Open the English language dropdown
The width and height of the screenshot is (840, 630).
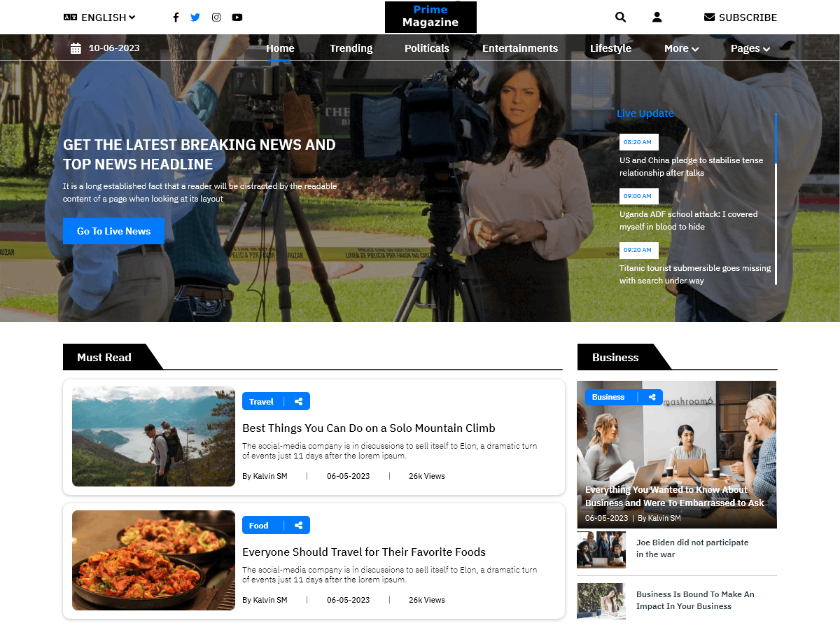(99, 17)
